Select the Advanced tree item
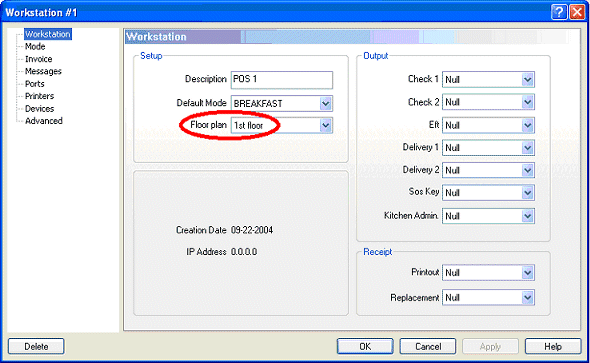Screen dimensions: 590x363 [x=44, y=121]
